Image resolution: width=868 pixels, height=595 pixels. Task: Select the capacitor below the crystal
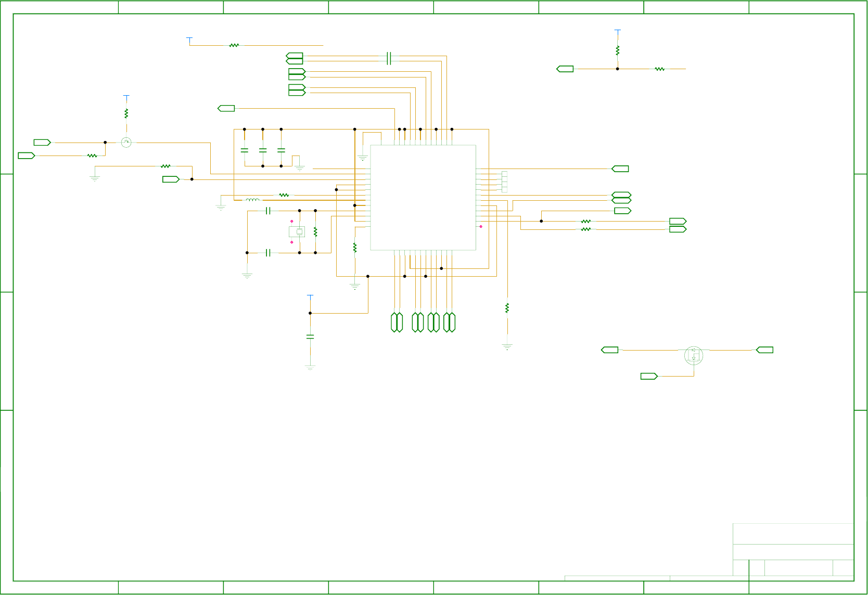coord(268,253)
